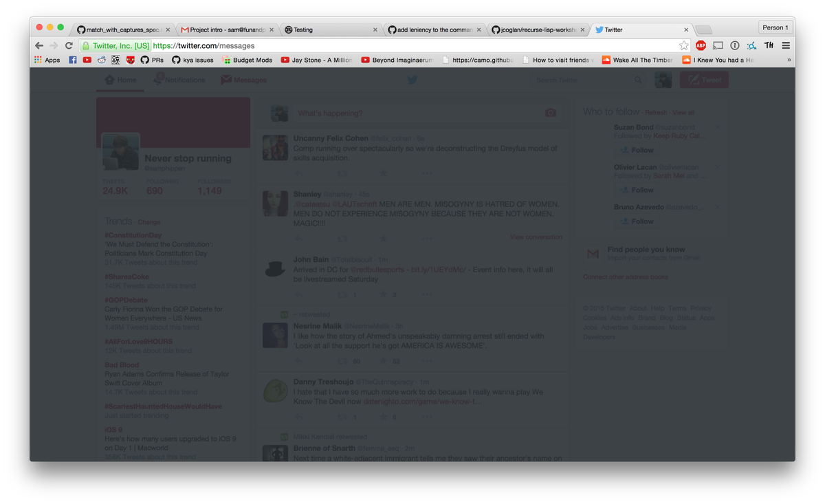Switch to the jcoglan/recurse-lisp-workshop tab
Image resolution: width=825 pixels, height=504 pixels.
(538, 30)
